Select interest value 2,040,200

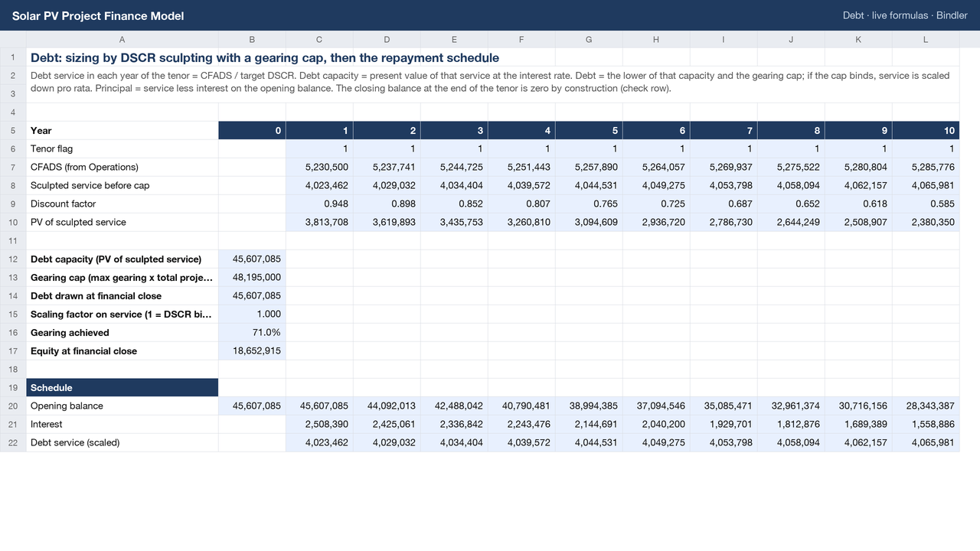(x=656, y=424)
